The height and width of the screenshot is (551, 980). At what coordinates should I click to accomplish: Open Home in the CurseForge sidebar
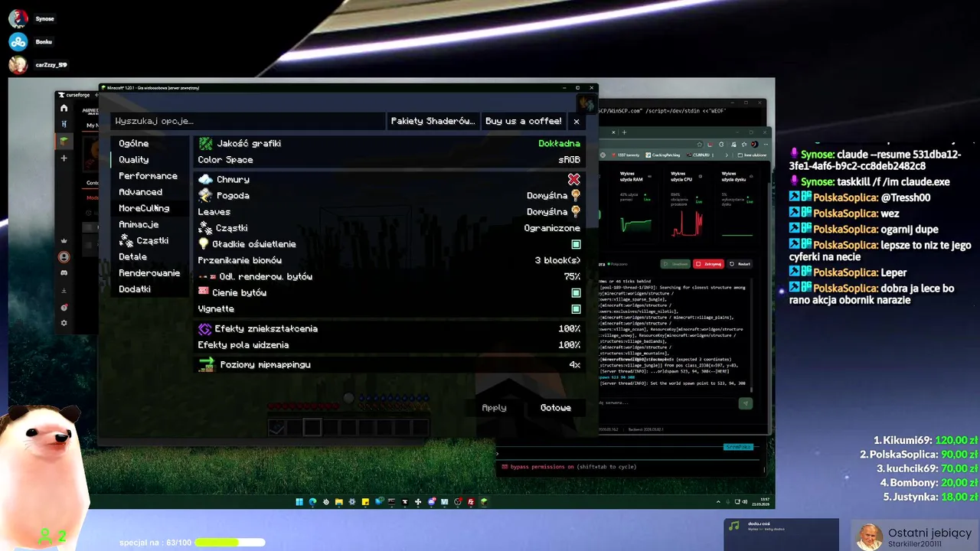tap(64, 108)
